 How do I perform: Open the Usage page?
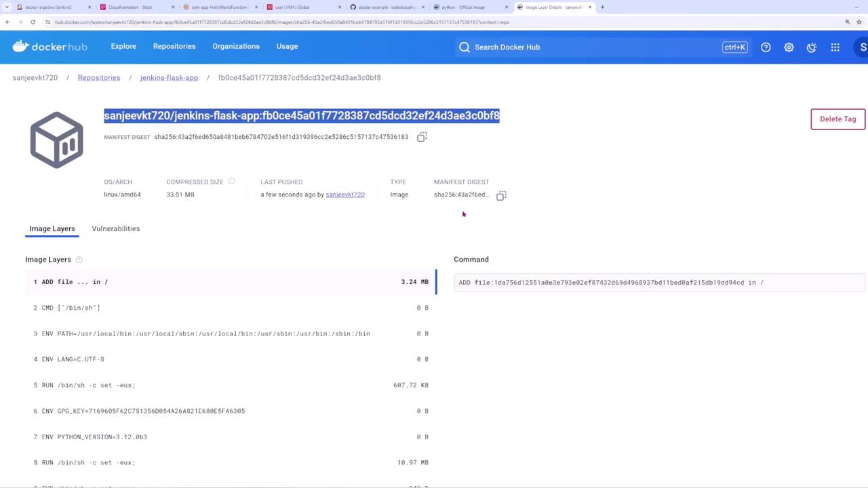click(287, 46)
